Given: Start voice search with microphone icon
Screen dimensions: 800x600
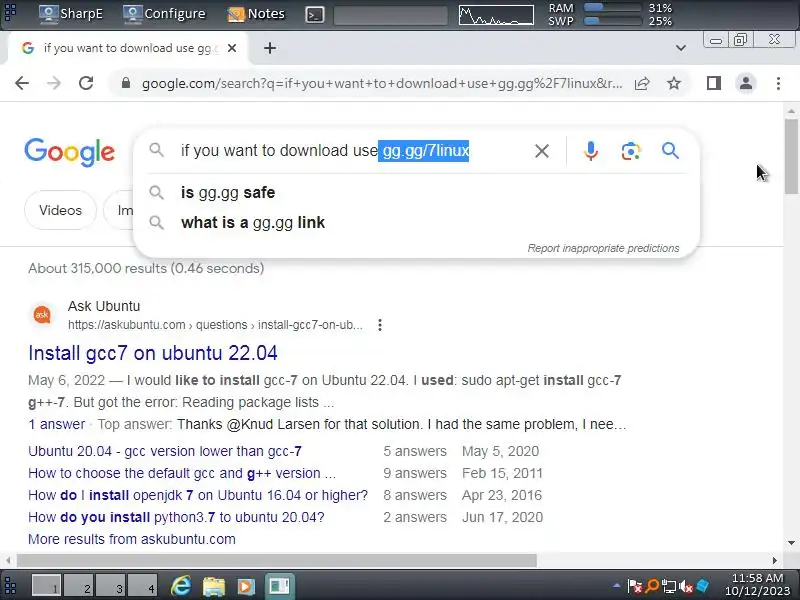Looking at the screenshot, I should [591, 151].
